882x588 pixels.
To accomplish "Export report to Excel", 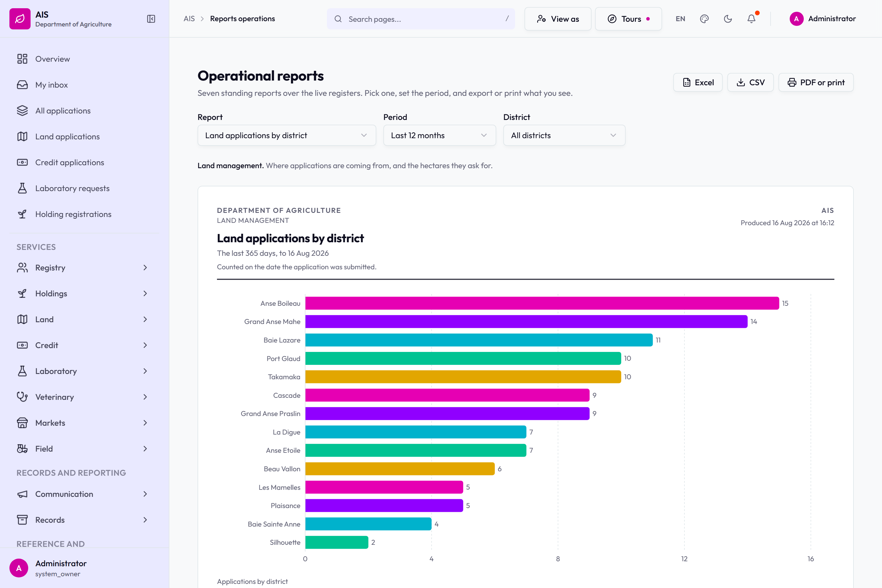I will point(697,83).
